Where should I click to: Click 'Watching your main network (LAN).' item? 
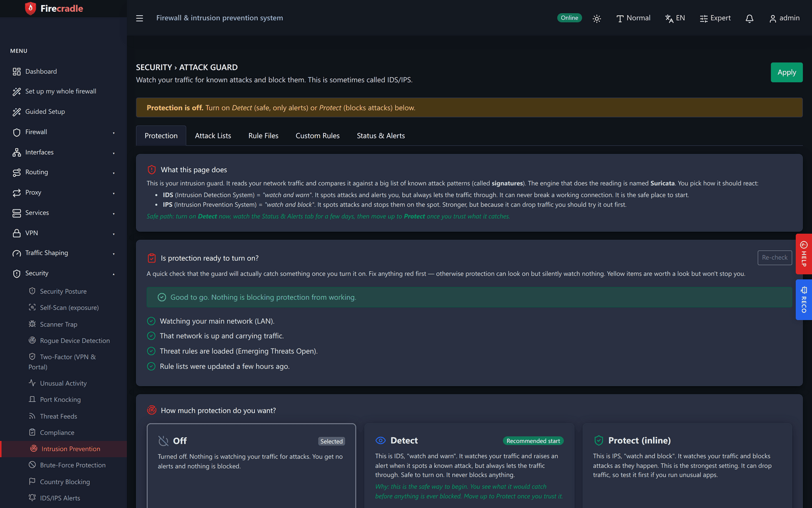pyautogui.click(x=211, y=321)
